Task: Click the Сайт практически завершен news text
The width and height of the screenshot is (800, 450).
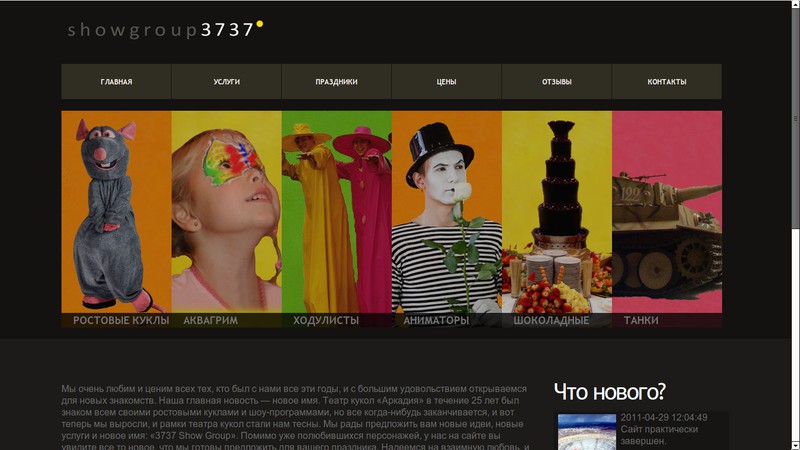Action: point(659,435)
